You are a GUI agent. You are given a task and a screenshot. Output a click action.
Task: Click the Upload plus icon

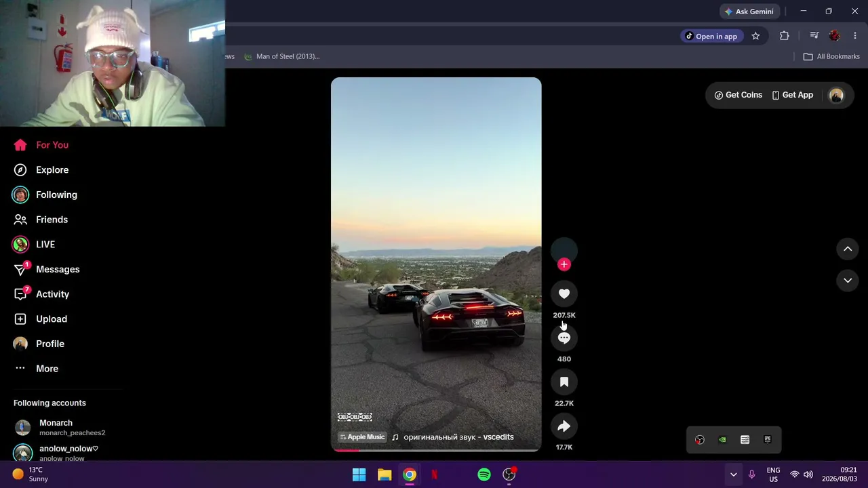click(x=20, y=319)
